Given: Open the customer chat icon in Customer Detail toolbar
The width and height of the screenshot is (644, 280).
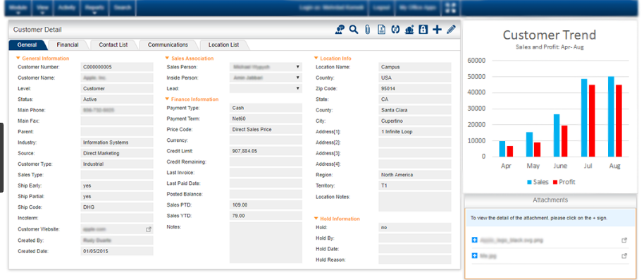Looking at the screenshot, I should coord(340,30).
